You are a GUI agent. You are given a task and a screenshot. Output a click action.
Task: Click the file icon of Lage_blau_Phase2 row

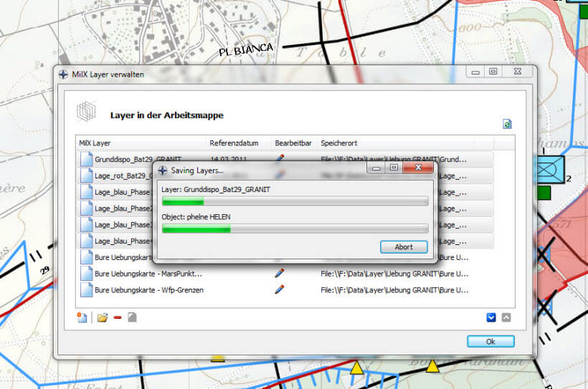(x=86, y=208)
